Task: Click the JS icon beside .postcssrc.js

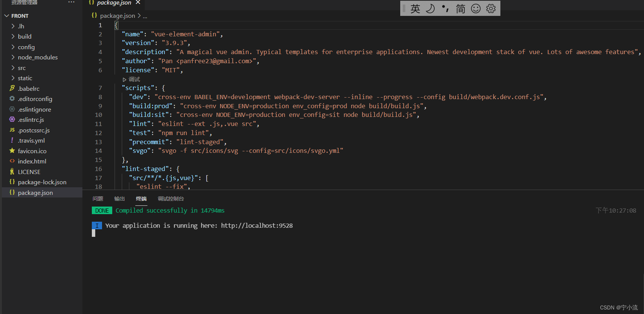Action: (12, 130)
